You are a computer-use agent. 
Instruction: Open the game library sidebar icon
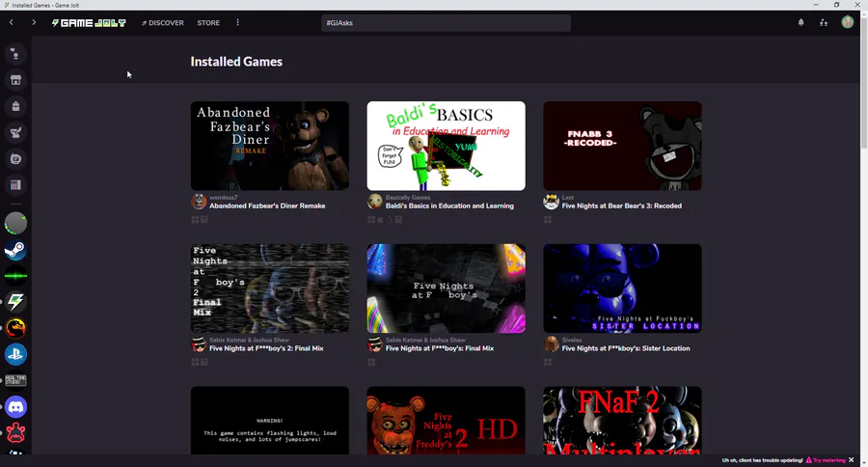tap(15, 185)
